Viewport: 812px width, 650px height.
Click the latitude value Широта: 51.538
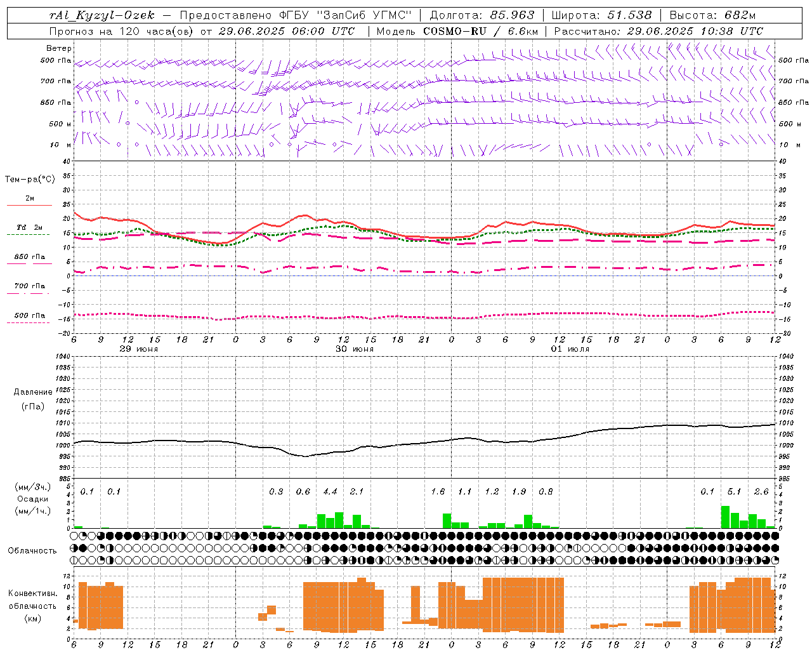pos(601,15)
